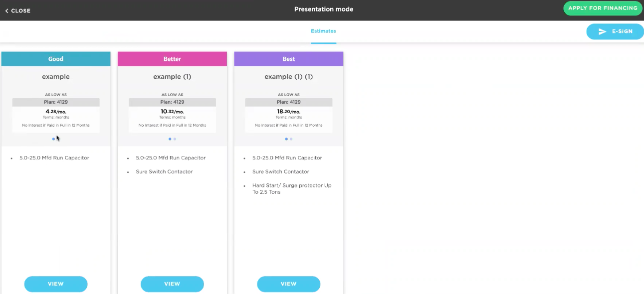Select the Estimates tab
Viewport: 644px width, 294px height.
[x=323, y=31]
